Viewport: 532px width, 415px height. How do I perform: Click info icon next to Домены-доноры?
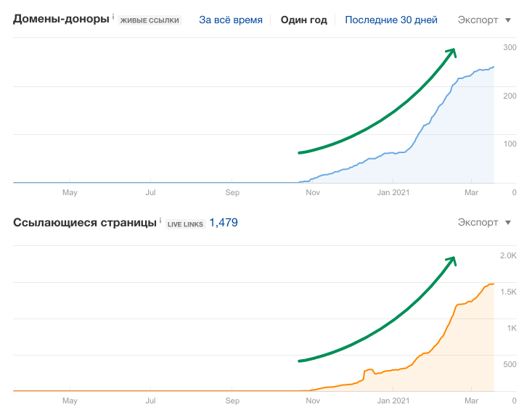click(x=113, y=17)
